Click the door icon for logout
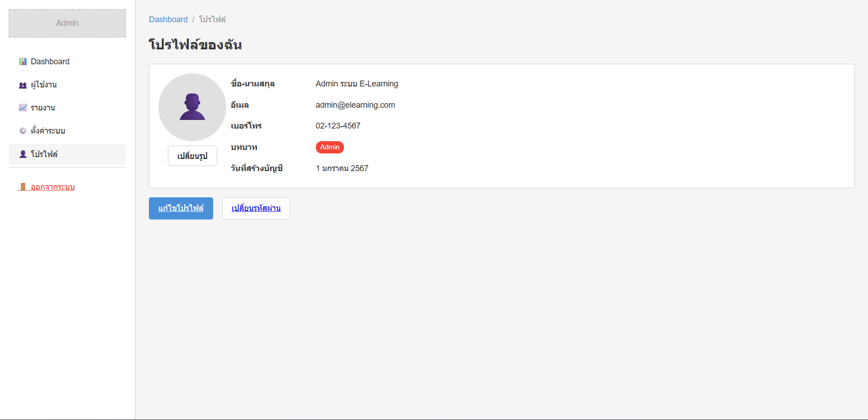 point(23,187)
